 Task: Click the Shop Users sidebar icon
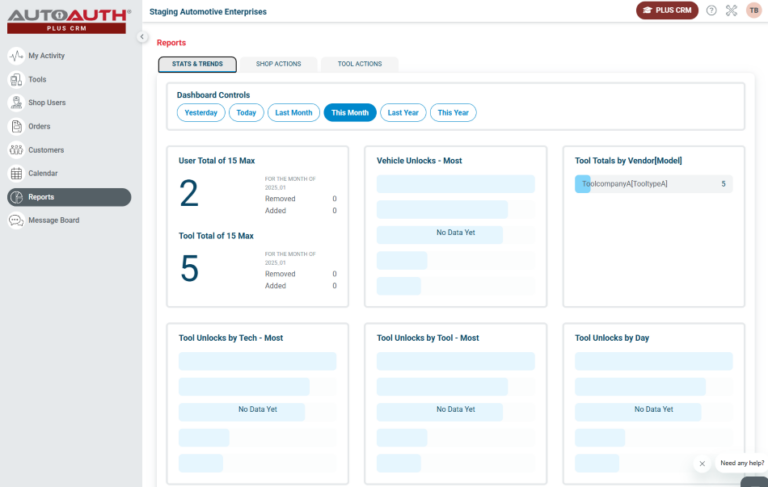(16, 103)
